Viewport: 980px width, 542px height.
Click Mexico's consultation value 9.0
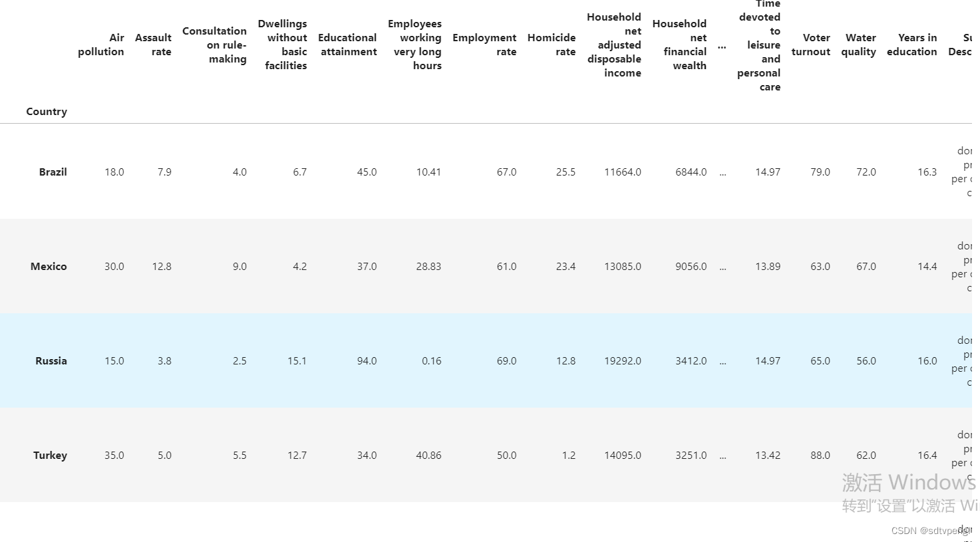point(240,266)
